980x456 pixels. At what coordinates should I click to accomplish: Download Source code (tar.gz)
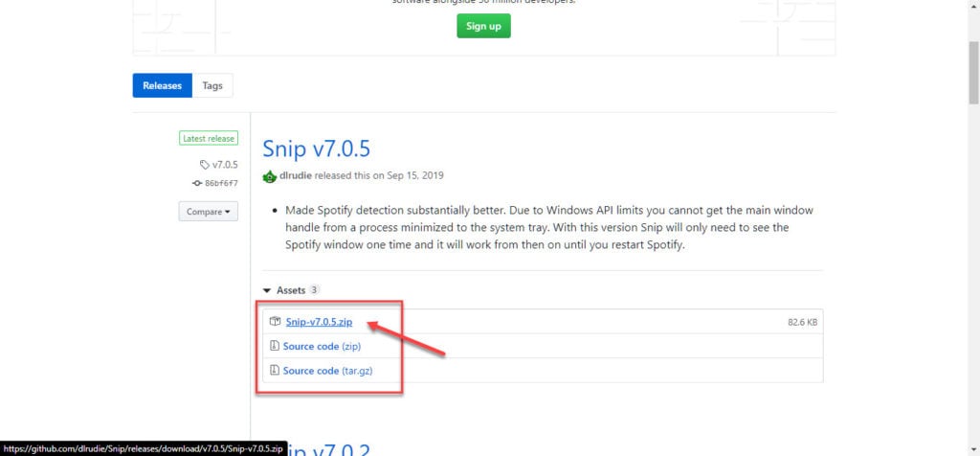coord(327,371)
